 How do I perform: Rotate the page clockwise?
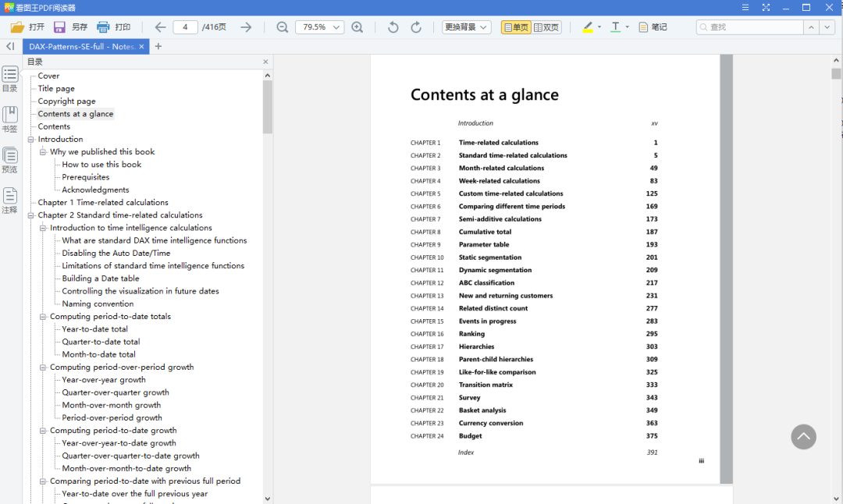coord(416,27)
